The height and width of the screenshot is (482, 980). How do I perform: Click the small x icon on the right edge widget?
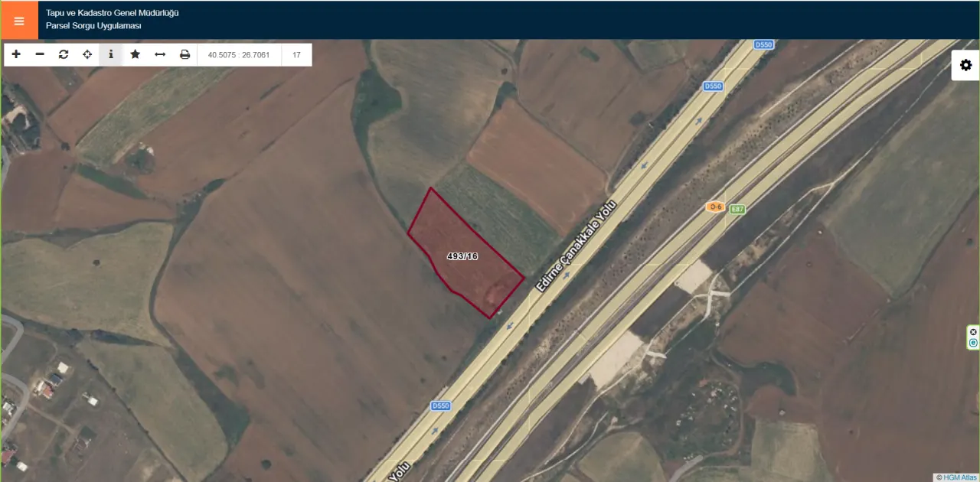973,332
